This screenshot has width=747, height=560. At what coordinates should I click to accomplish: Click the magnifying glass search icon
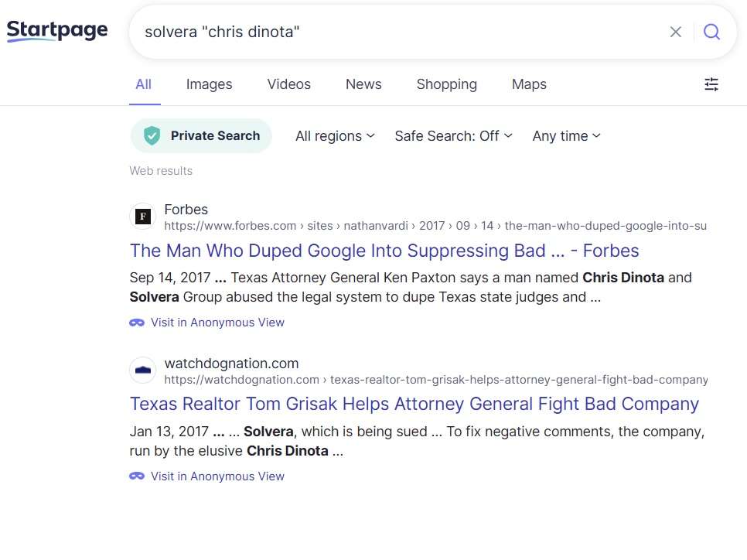pos(711,32)
